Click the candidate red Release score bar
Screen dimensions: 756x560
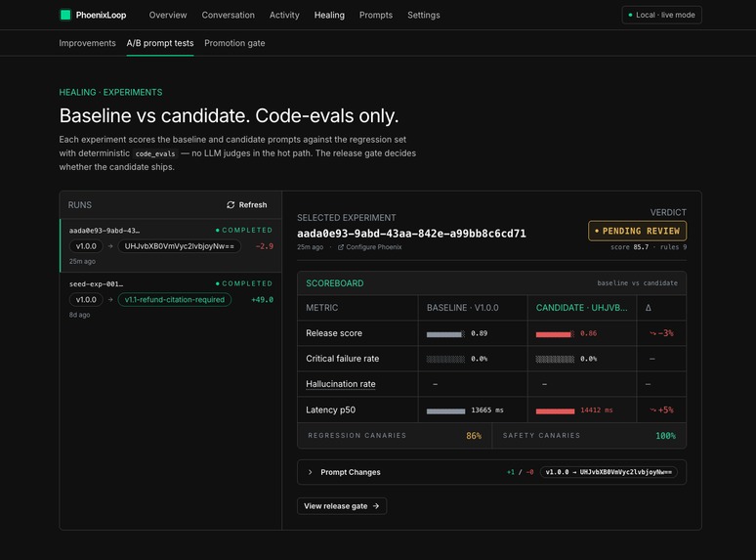(x=555, y=334)
